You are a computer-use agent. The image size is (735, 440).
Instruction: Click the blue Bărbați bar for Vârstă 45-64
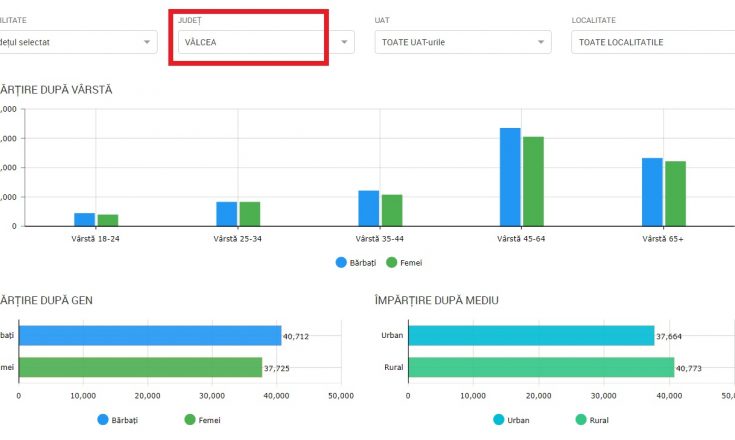point(510,177)
